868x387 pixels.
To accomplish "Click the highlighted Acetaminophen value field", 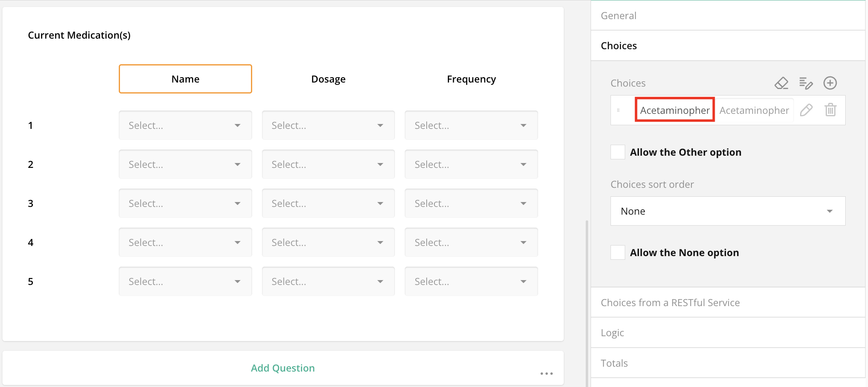I will 674,110.
